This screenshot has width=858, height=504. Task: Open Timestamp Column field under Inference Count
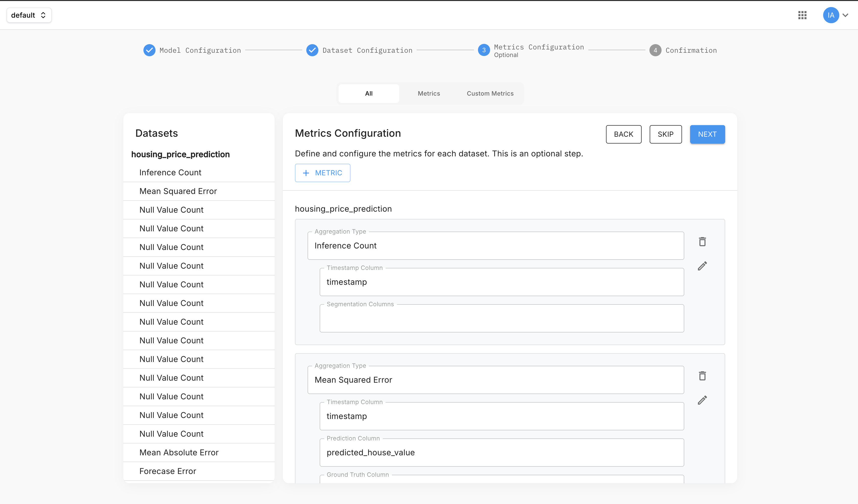coord(501,282)
